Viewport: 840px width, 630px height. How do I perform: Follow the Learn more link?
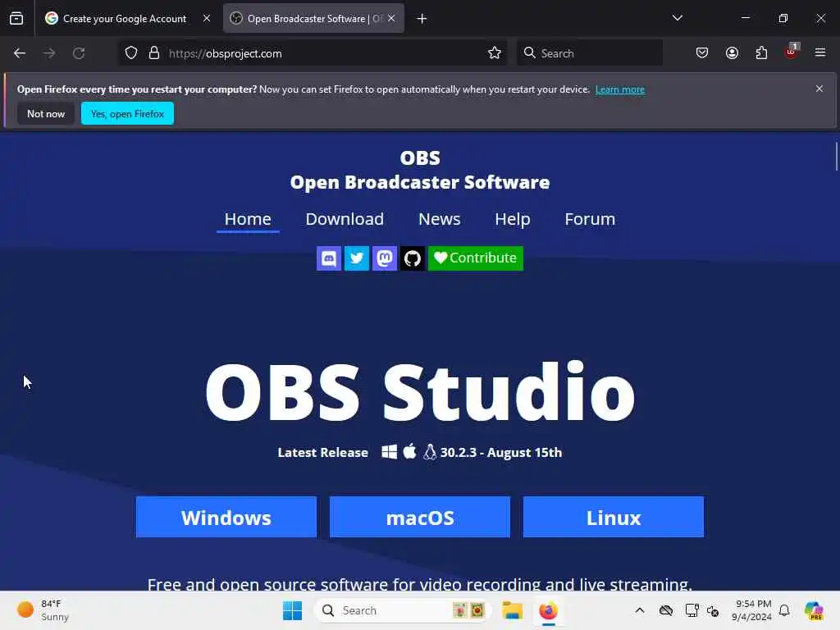pos(620,89)
